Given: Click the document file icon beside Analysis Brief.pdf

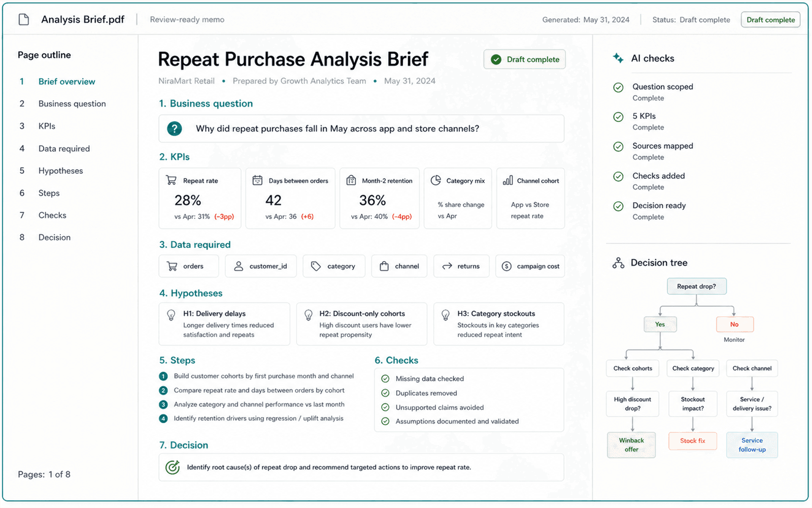Looking at the screenshot, I should click(x=24, y=19).
